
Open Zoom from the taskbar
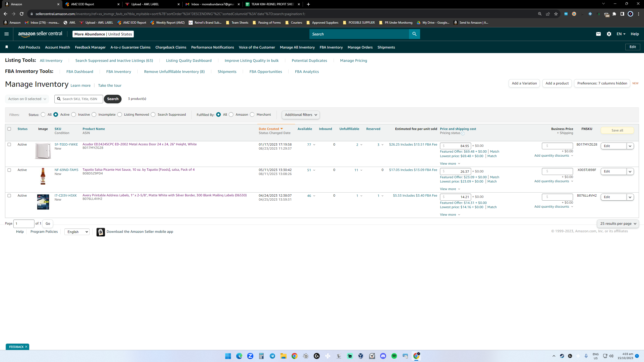click(250, 356)
